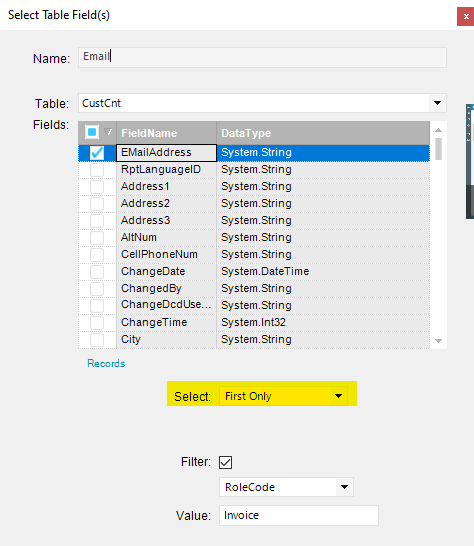Image resolution: width=474 pixels, height=546 pixels.
Task: Uncheck the EMailAddress field checkbox
Action: (97, 153)
